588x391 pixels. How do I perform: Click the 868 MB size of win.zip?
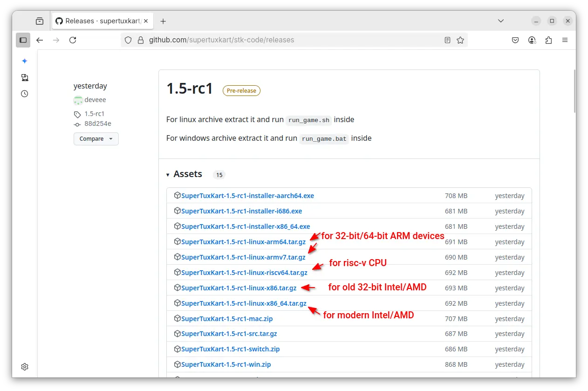click(x=456, y=364)
